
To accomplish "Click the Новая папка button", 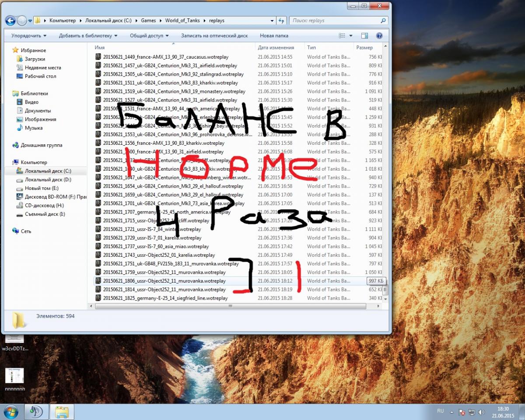I will [274, 36].
